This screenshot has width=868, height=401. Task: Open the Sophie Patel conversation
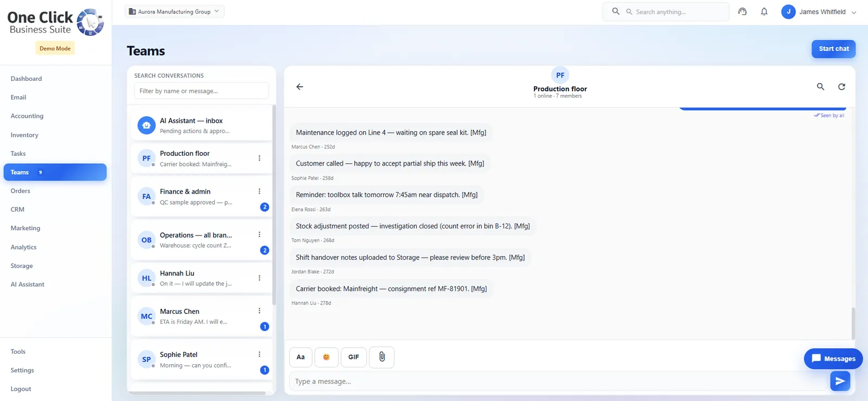(x=201, y=359)
